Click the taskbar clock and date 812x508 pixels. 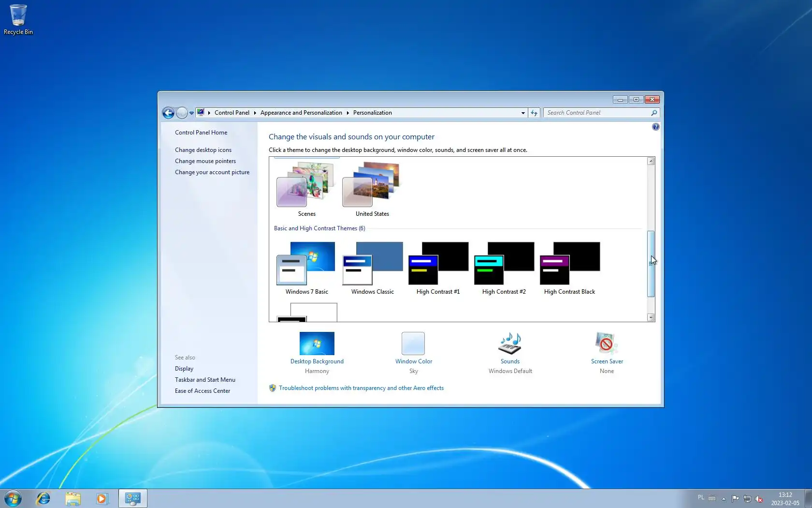(785, 499)
